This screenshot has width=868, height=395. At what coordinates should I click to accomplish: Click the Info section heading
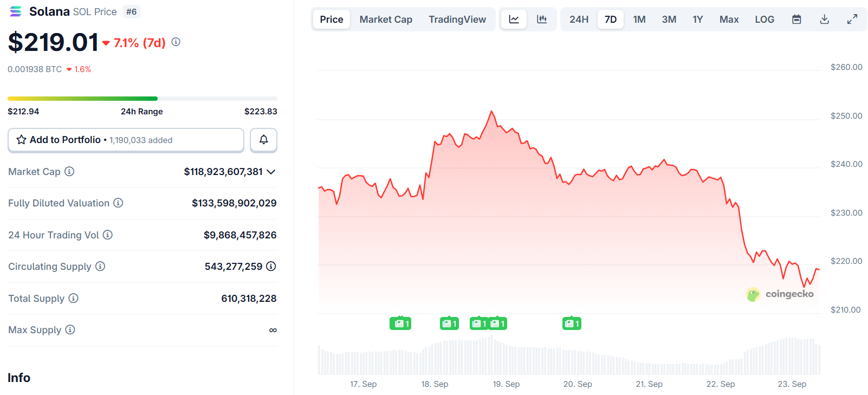pos(19,378)
